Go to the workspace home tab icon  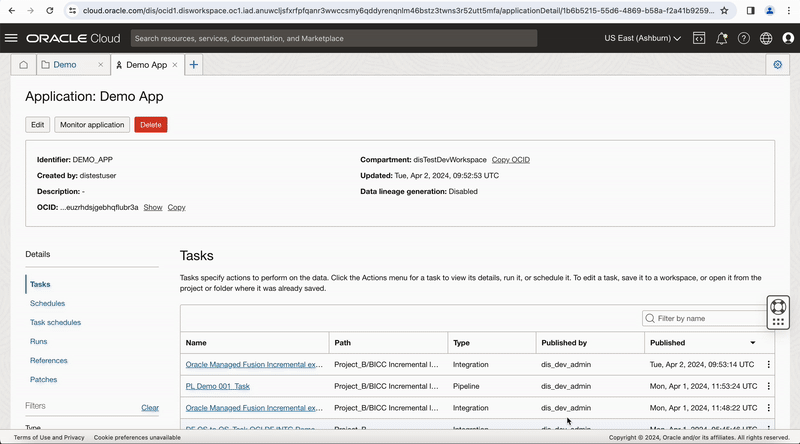23,65
